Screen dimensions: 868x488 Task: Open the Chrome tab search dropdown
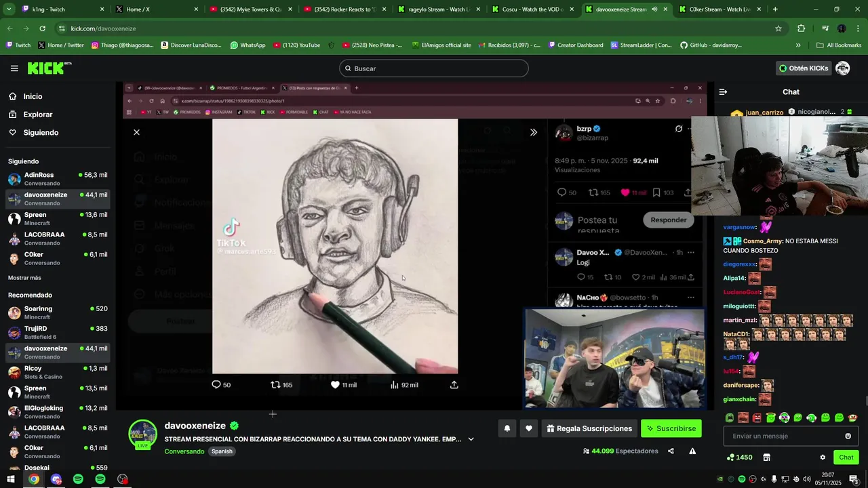(x=9, y=9)
